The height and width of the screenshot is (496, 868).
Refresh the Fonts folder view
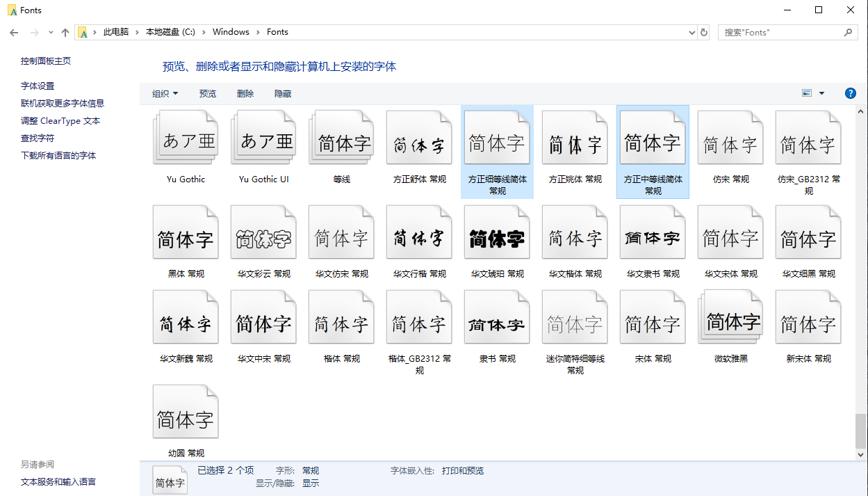click(704, 32)
